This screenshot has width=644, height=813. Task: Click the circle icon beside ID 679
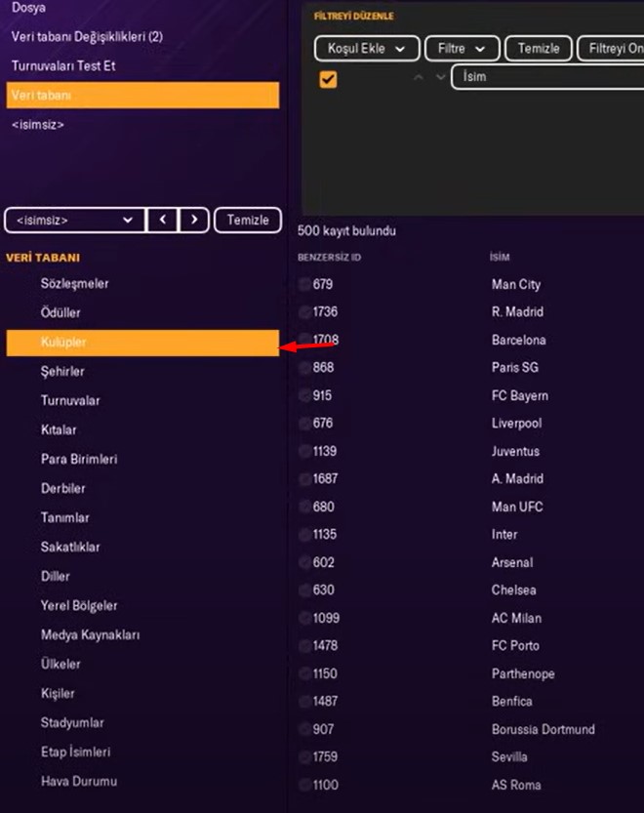(305, 284)
